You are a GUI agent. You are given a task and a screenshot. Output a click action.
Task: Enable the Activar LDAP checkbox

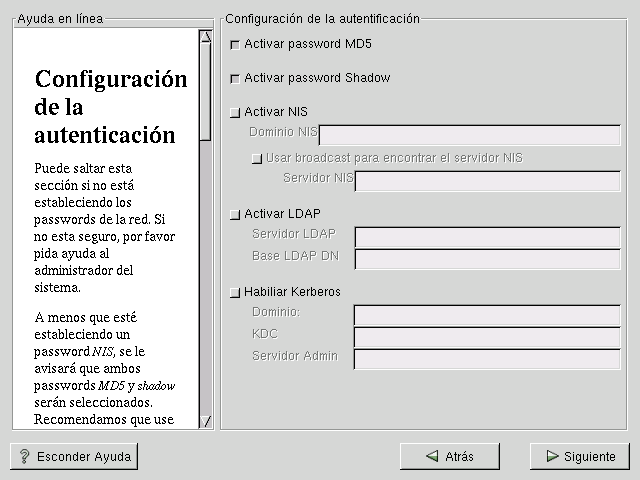[235, 214]
